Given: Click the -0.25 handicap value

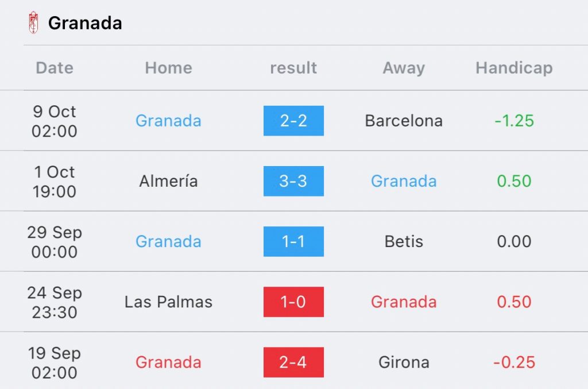Looking at the screenshot, I should click(514, 363).
